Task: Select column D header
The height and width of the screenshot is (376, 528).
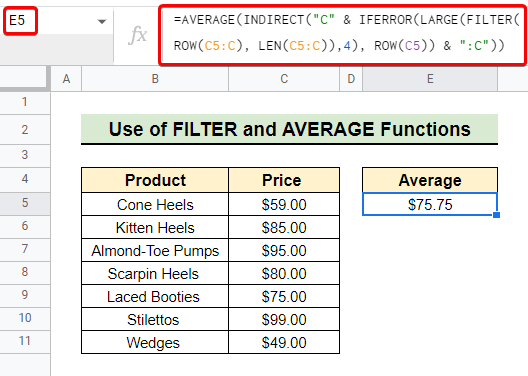Action: [x=351, y=79]
